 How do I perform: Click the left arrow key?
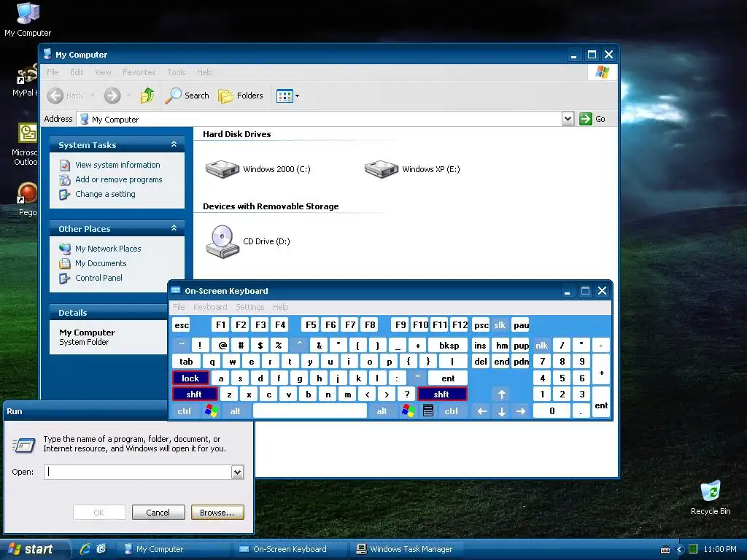(x=481, y=411)
